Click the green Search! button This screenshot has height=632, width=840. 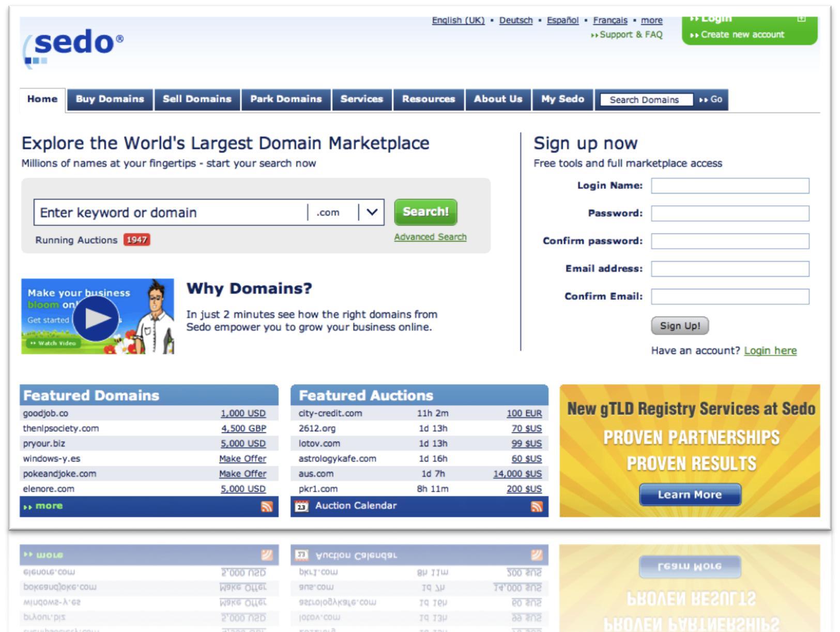click(425, 212)
